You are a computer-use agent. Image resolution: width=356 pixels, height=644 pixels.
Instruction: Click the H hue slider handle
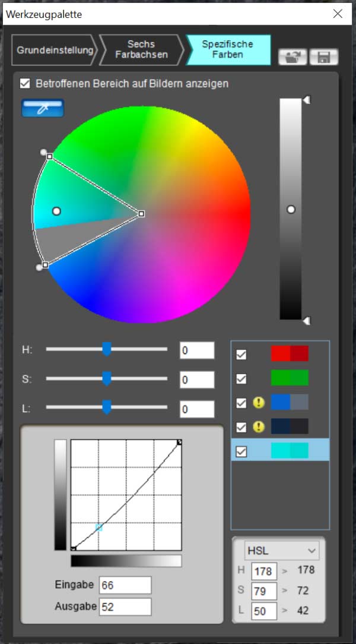(x=107, y=349)
